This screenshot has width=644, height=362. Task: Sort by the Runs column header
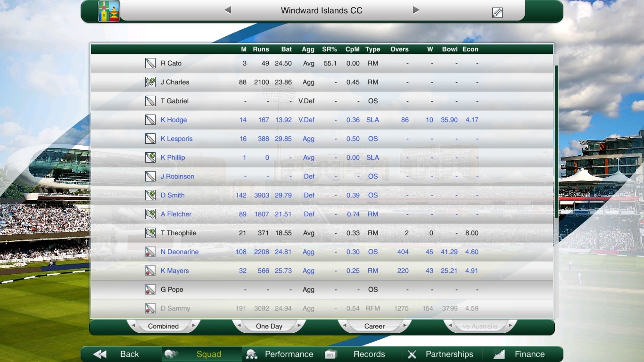(x=261, y=49)
